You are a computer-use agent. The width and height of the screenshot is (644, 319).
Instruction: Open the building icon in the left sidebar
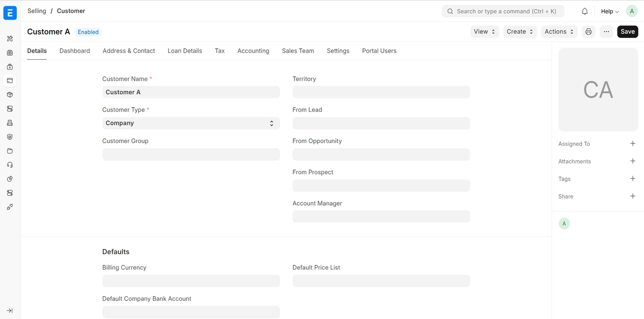click(10, 123)
